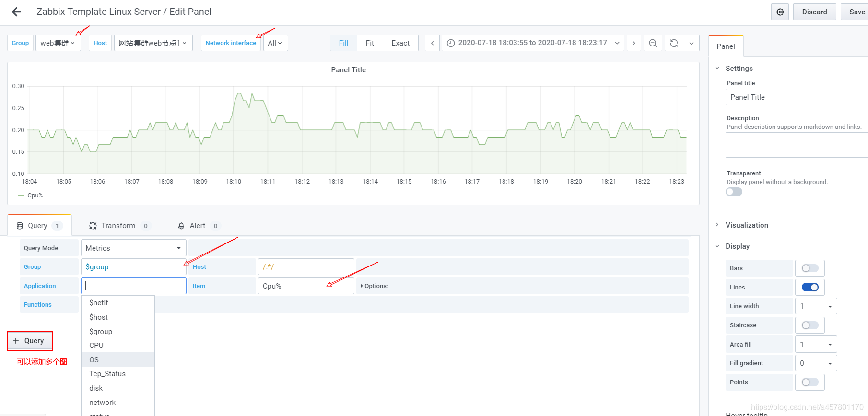Open dashboard settings gear icon
The height and width of the screenshot is (416, 868).
780,12
